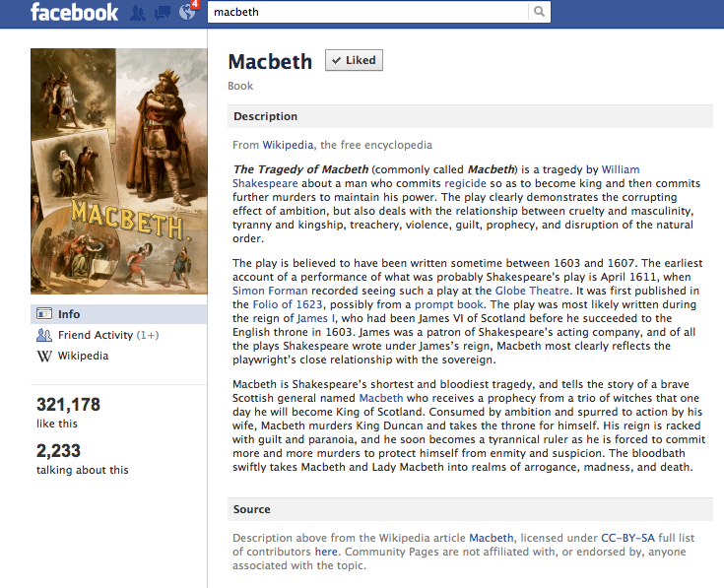This screenshot has height=588, width=724.
Task: Open the prompt book link
Action: 449,304
